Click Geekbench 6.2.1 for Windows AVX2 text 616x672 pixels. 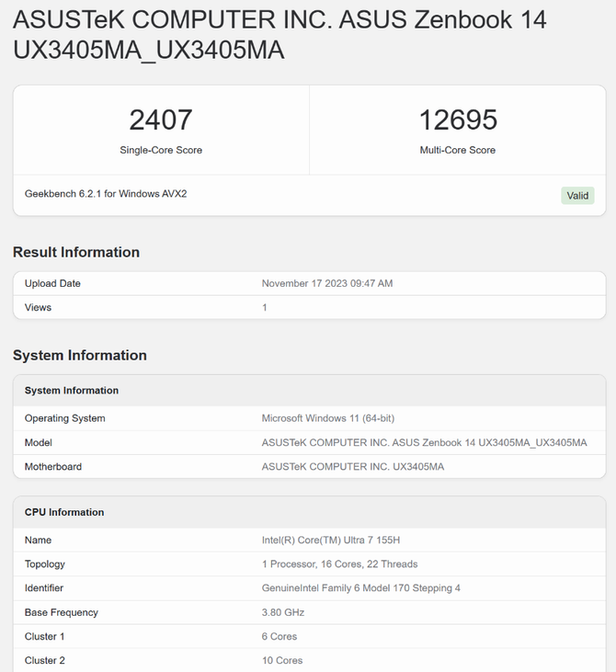[x=106, y=194]
